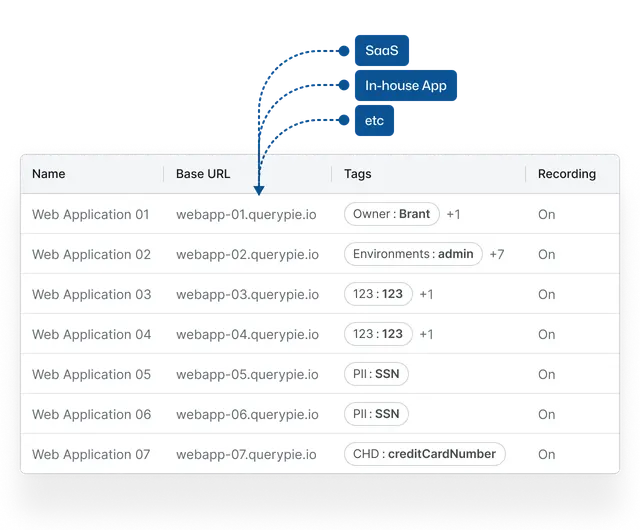Sort by the Base URL column header

pos(203,174)
